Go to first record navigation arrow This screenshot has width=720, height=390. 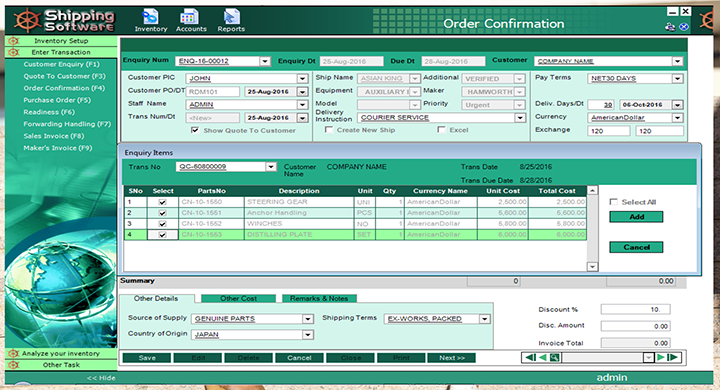click(530, 357)
